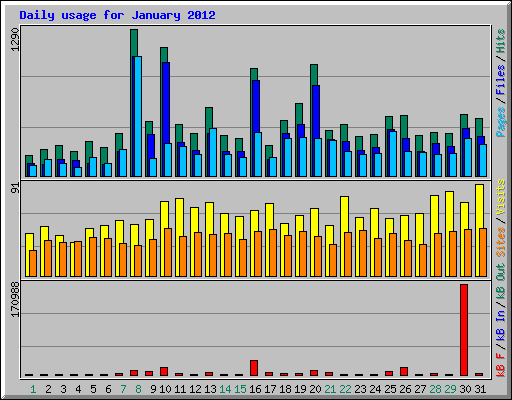Screen dimensions: 512x400
Task: Click day 11 on the x-axis
Action: click(180, 389)
